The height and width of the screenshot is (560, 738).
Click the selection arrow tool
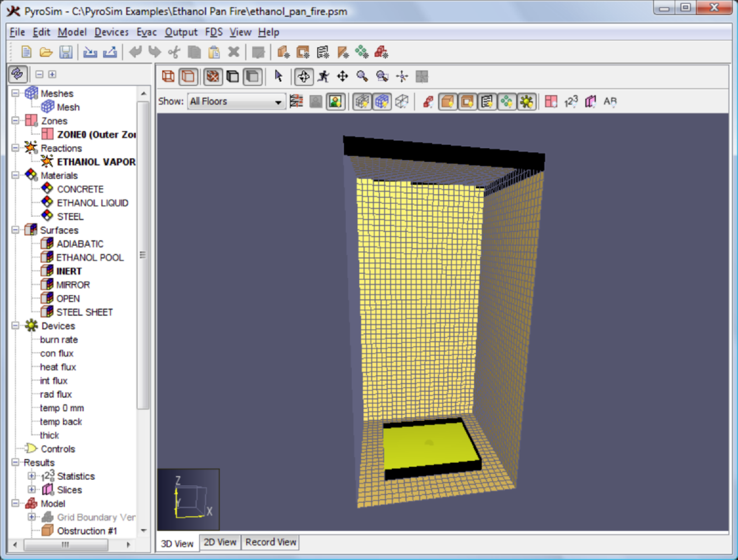coord(279,76)
